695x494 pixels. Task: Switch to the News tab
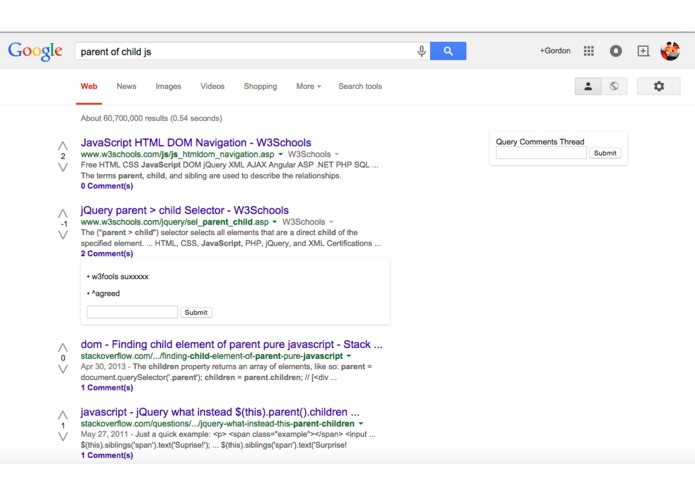(x=126, y=86)
